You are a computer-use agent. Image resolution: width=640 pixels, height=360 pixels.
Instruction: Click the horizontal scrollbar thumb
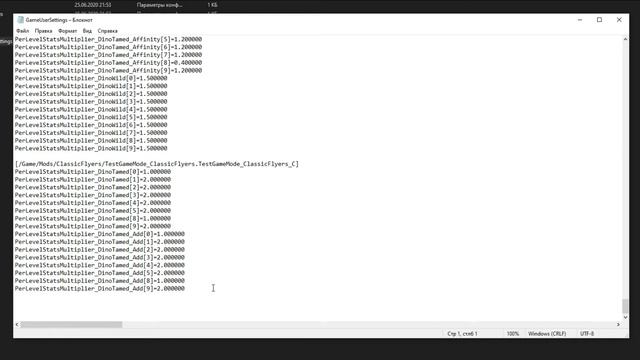[x=71, y=324]
